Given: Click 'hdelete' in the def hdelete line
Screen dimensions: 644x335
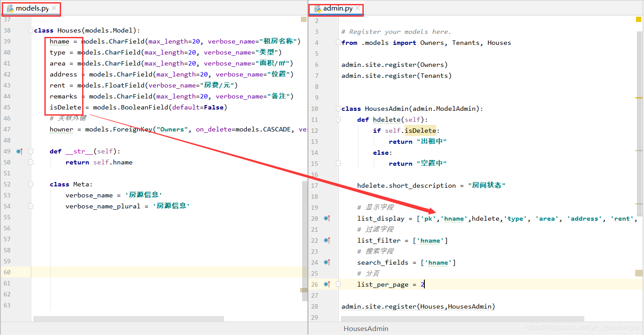Looking at the screenshot, I should click(387, 120).
